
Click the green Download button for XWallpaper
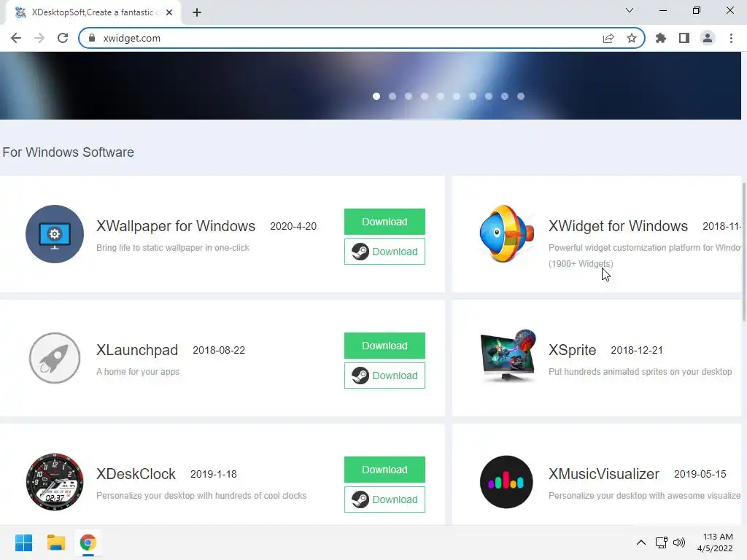[x=384, y=222]
